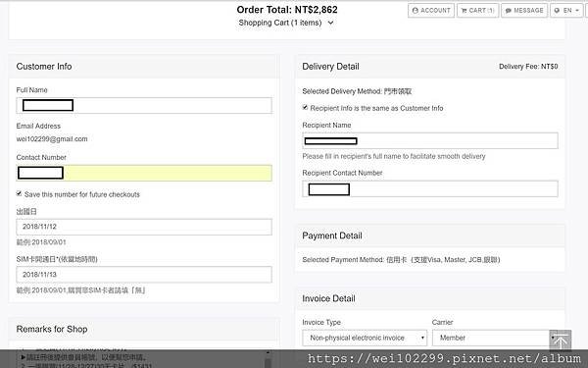Click the Order Total: NT$2,862 text

pos(287,10)
